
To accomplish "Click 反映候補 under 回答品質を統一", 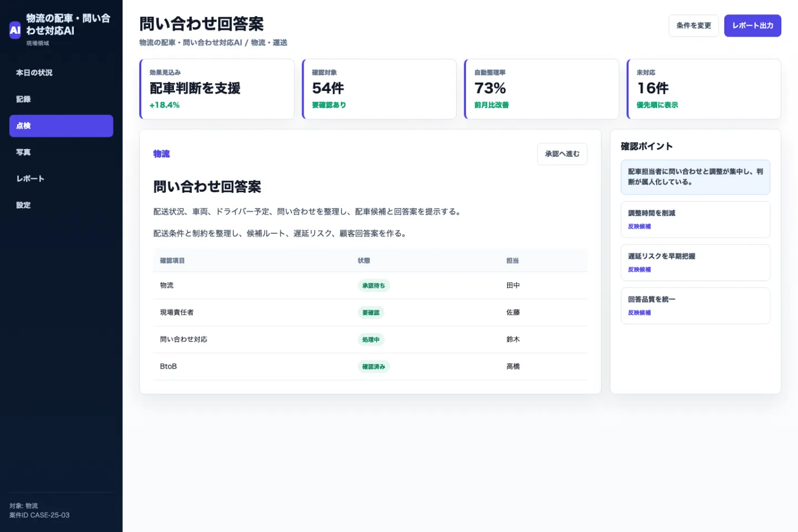I will pyautogui.click(x=640, y=313).
